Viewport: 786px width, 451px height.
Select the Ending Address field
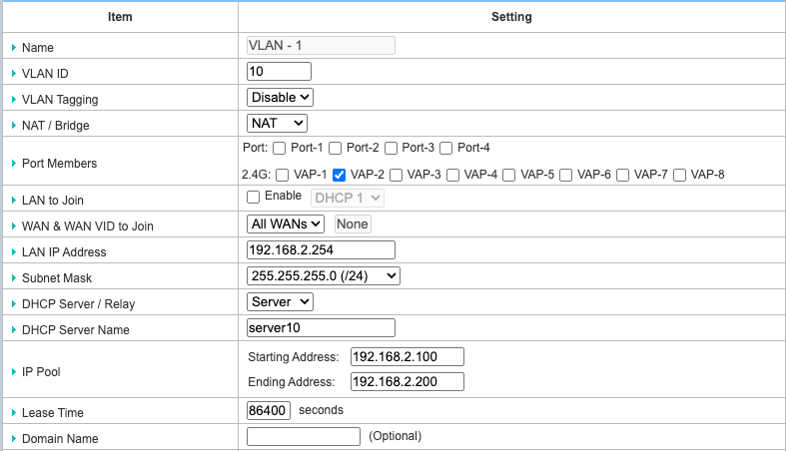click(x=407, y=381)
